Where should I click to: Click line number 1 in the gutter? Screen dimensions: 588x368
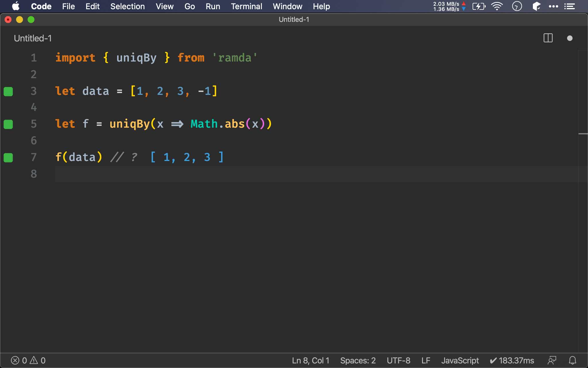[x=34, y=58]
